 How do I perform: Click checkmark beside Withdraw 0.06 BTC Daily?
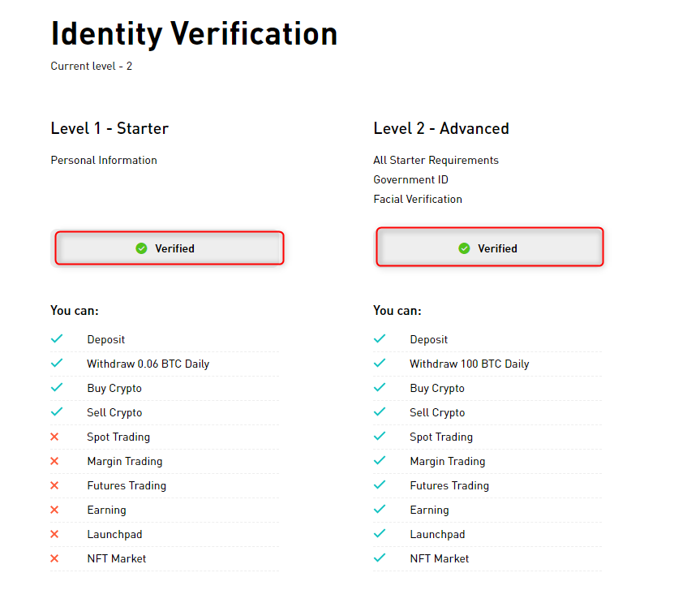coord(56,364)
